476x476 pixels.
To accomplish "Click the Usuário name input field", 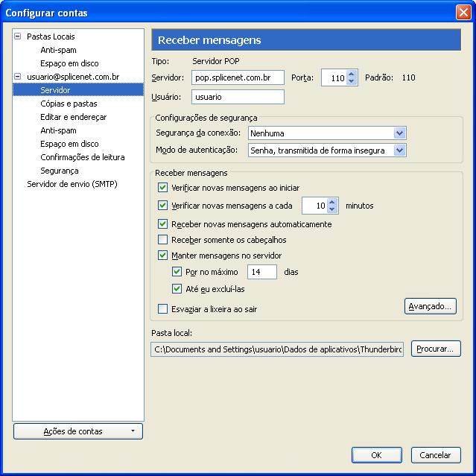I will (x=238, y=97).
